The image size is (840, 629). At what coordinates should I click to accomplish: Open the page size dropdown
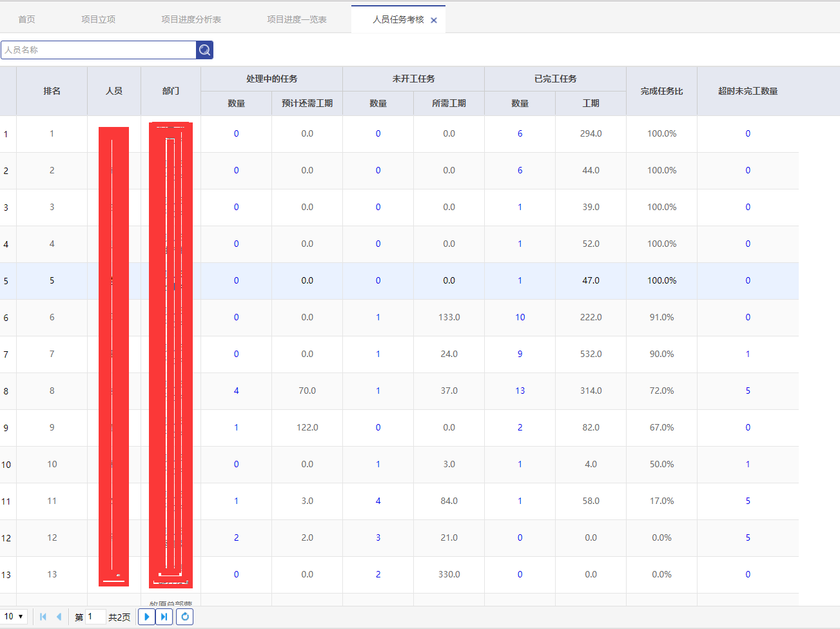14,617
